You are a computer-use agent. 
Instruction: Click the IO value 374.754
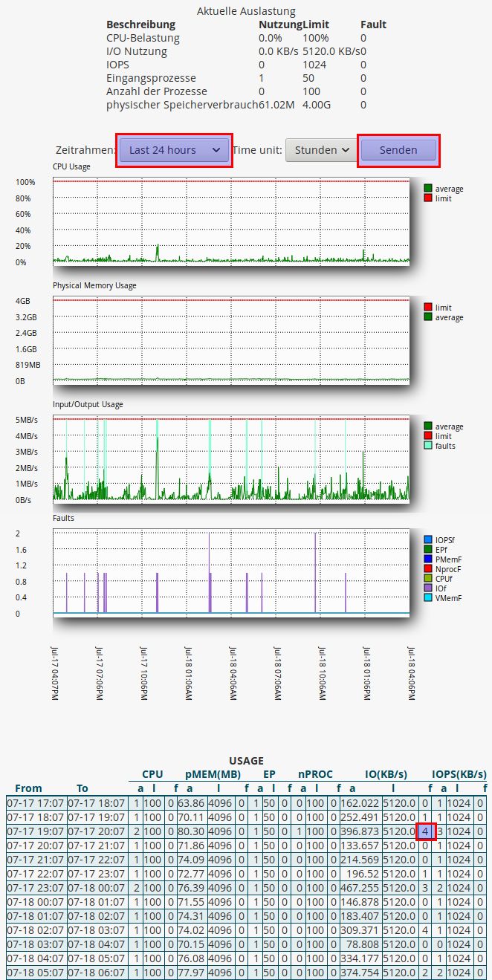360,973
